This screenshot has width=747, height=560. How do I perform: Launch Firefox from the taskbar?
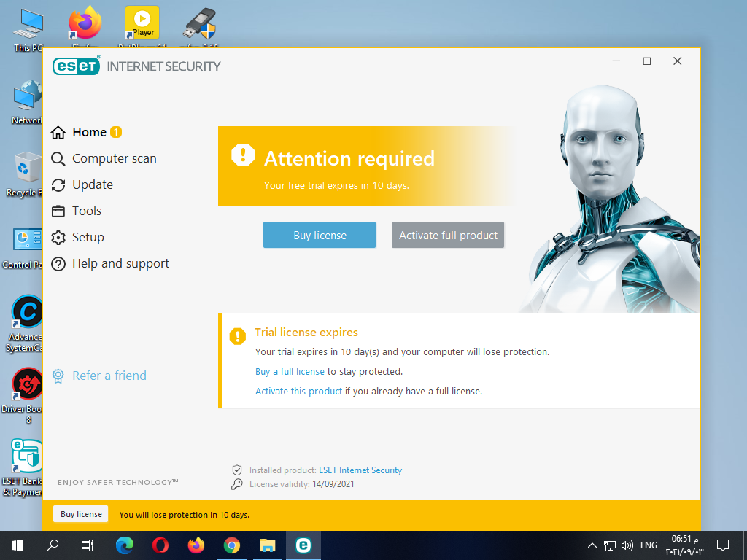tap(196, 545)
